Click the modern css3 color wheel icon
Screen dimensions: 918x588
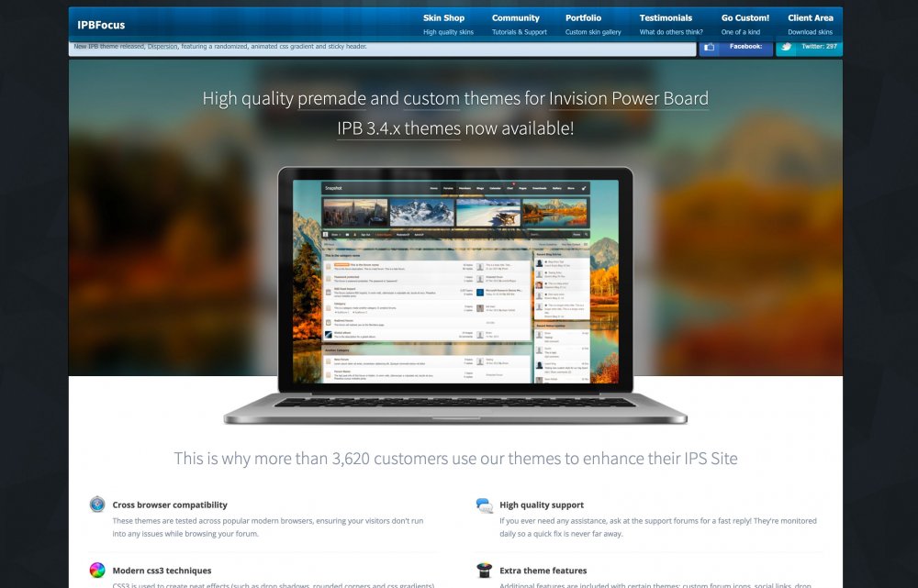click(97, 571)
